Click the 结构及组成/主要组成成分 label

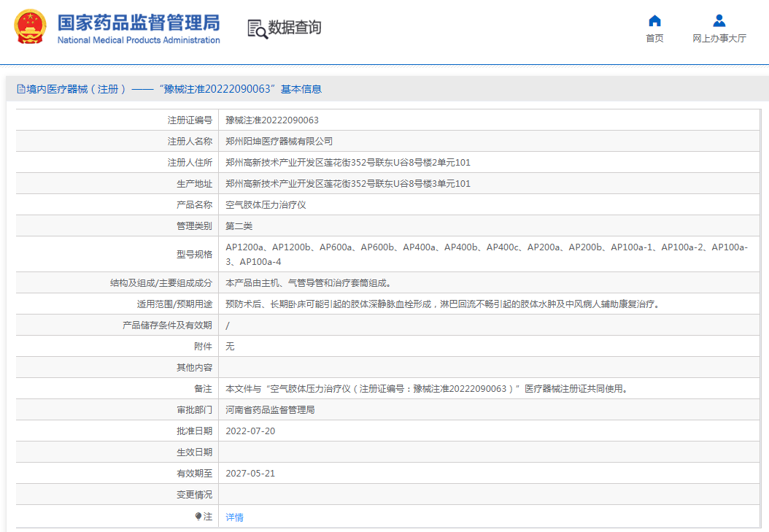pyautogui.click(x=161, y=283)
